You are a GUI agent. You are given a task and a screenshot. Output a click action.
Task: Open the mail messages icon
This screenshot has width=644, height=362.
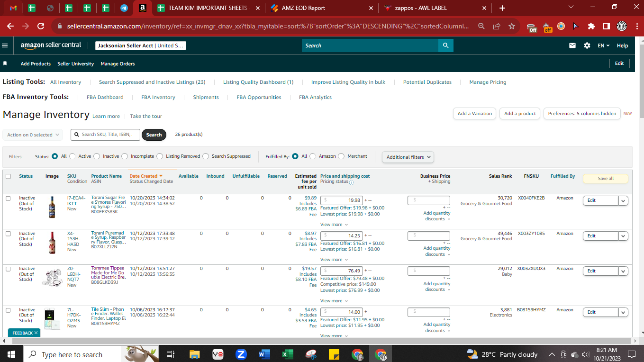[572, 45]
